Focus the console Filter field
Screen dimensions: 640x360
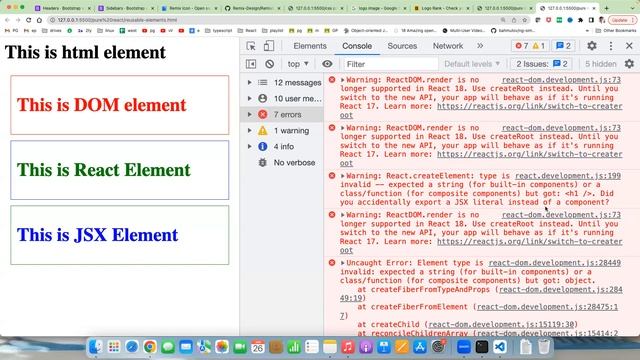tap(391, 64)
